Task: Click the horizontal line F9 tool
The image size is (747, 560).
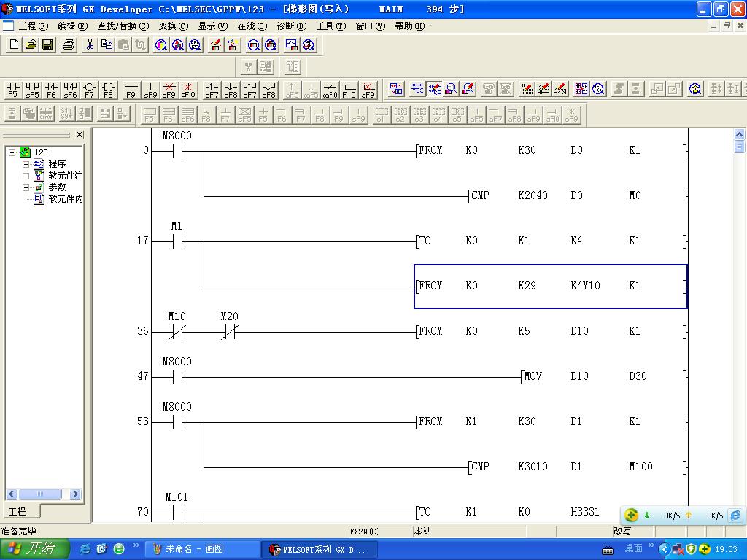Action: tap(131, 90)
